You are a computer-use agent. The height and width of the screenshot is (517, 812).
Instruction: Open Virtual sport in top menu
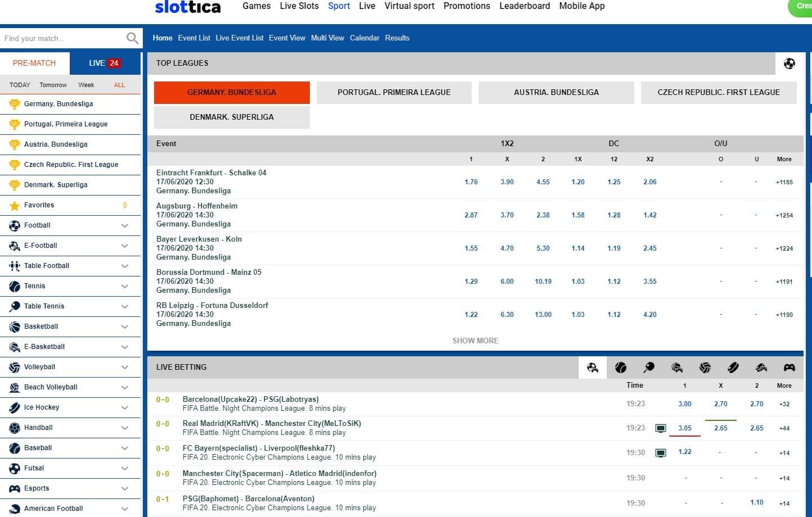409,6
